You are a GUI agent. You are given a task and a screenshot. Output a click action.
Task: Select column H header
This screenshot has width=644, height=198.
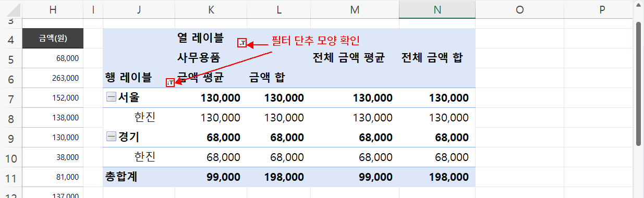[x=53, y=9]
